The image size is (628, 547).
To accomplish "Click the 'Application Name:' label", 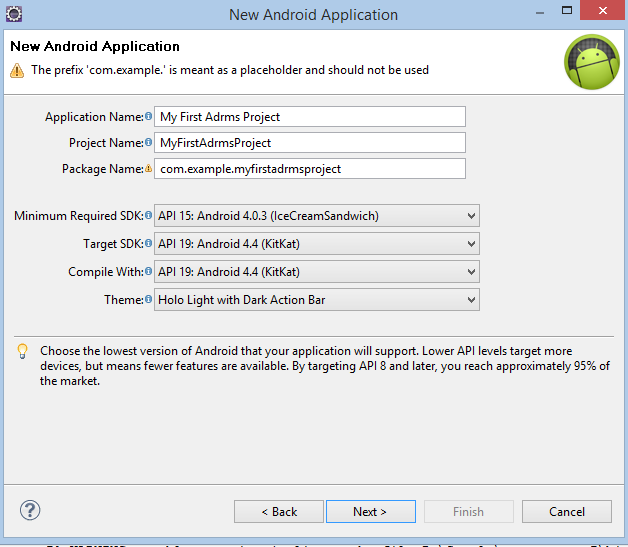I will 94,117.
